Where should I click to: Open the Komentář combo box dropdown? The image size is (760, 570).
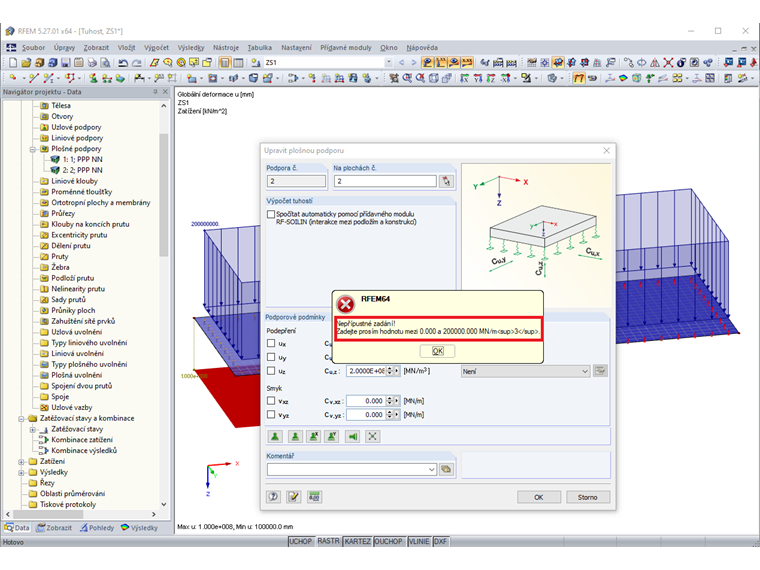click(431, 470)
